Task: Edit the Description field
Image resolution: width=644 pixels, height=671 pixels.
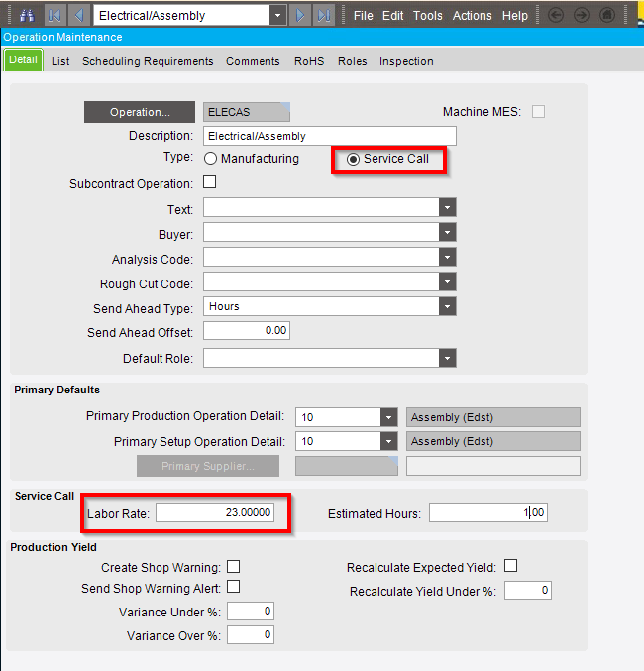Action: coord(330,136)
